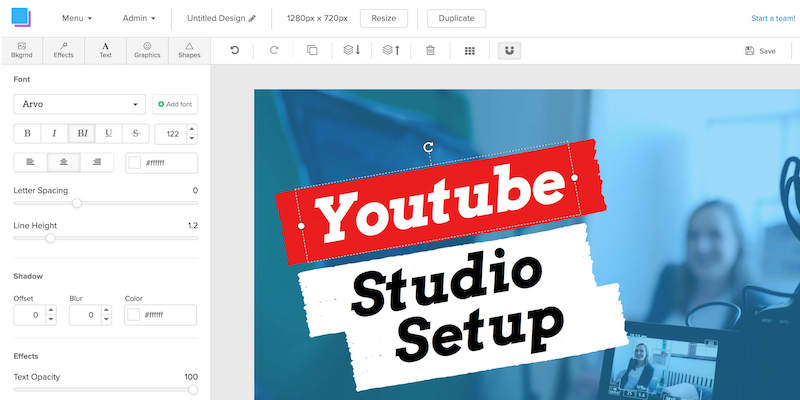Show the grid overlay
The image size is (800, 400).
(470, 51)
